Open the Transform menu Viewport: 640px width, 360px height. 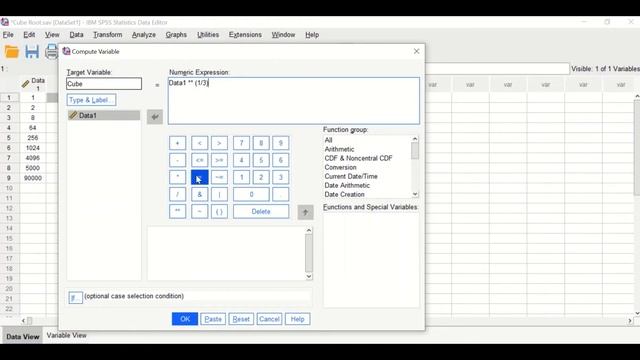point(108,35)
